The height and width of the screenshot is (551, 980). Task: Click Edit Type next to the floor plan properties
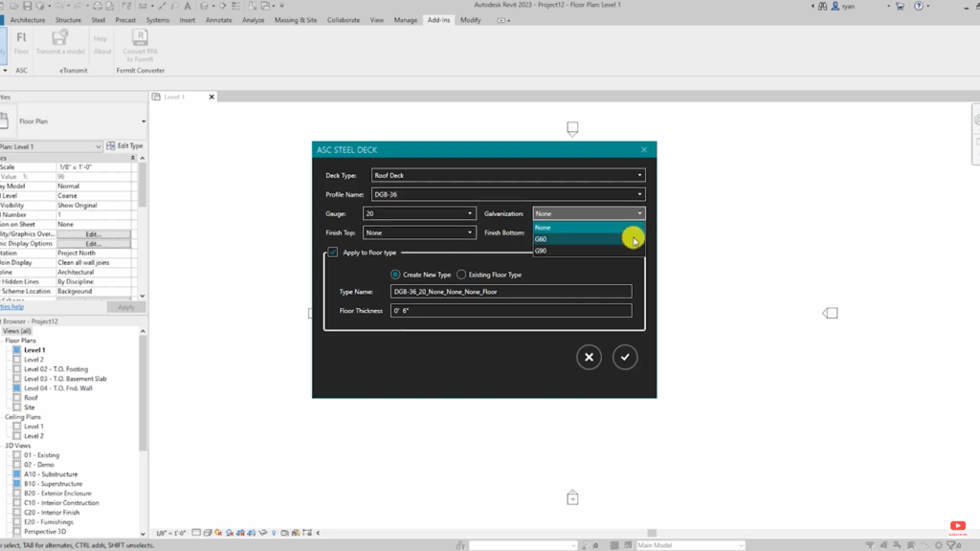(126, 145)
